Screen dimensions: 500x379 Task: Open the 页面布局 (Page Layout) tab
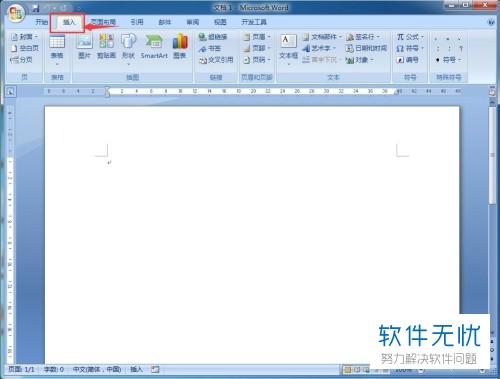(x=103, y=22)
